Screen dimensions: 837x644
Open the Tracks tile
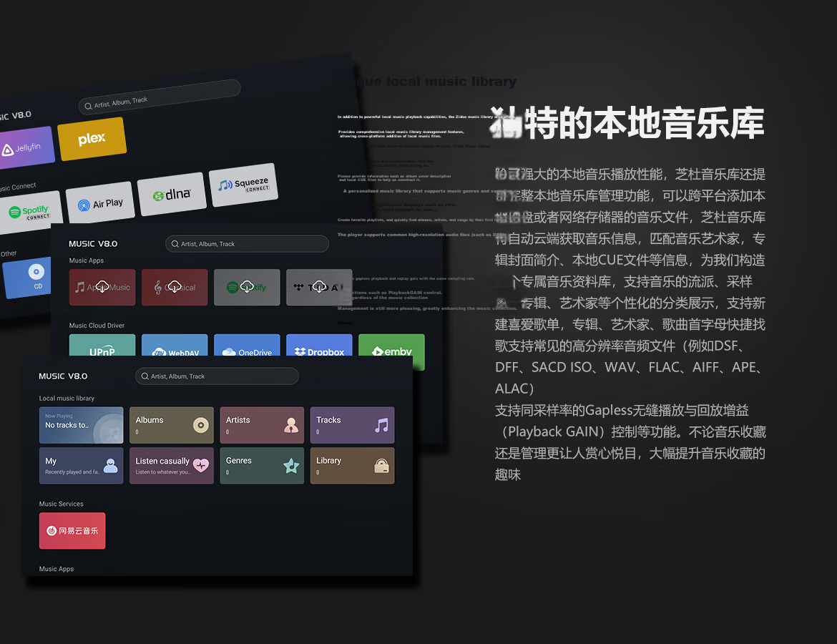352,425
